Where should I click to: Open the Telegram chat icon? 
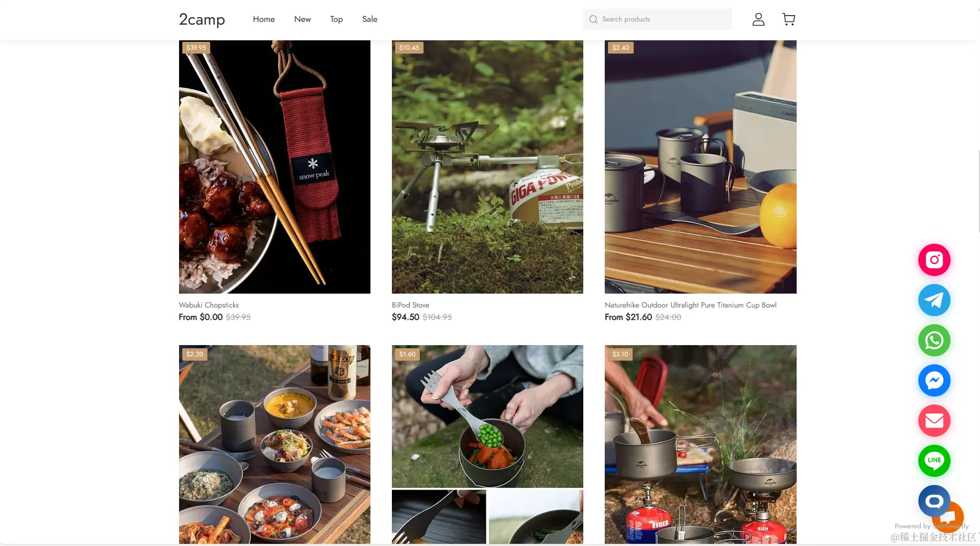(934, 300)
